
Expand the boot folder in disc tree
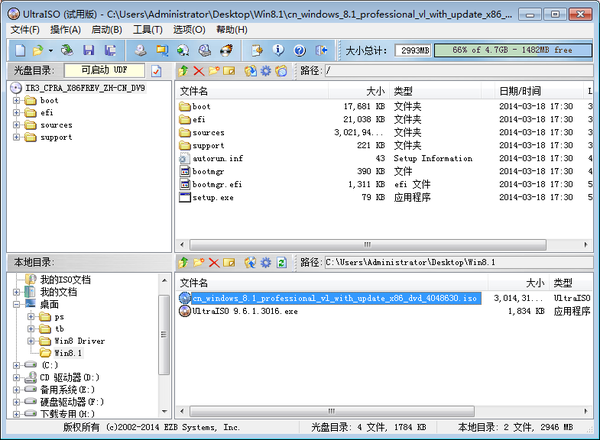click(x=16, y=101)
